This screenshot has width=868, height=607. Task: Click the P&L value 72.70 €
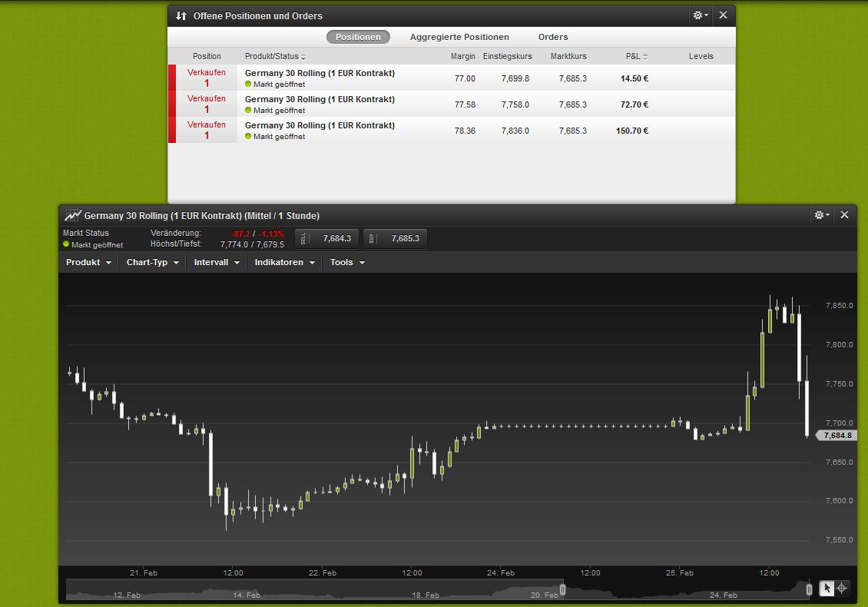click(634, 104)
